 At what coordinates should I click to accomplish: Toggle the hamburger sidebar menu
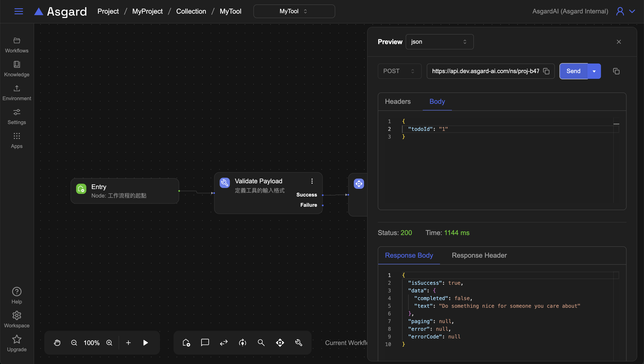19,11
